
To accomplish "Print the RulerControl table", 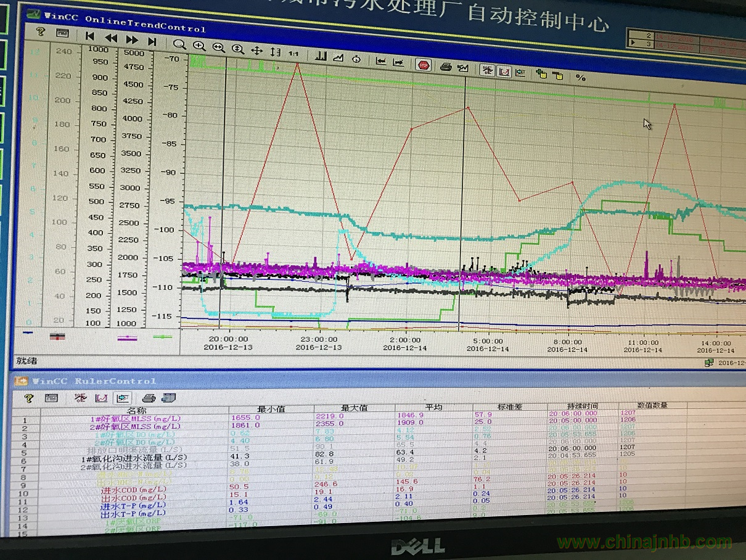I will coord(149,398).
